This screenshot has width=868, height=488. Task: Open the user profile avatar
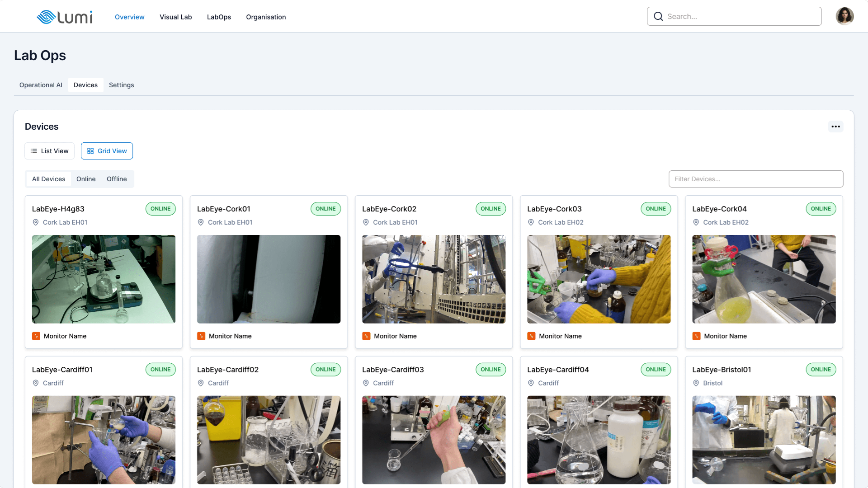(x=844, y=16)
